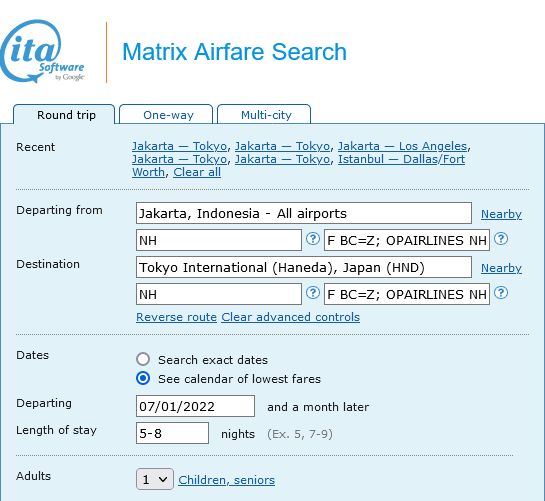Click Clear all recent searches
This screenshot has width=545, height=501.
[197, 172]
